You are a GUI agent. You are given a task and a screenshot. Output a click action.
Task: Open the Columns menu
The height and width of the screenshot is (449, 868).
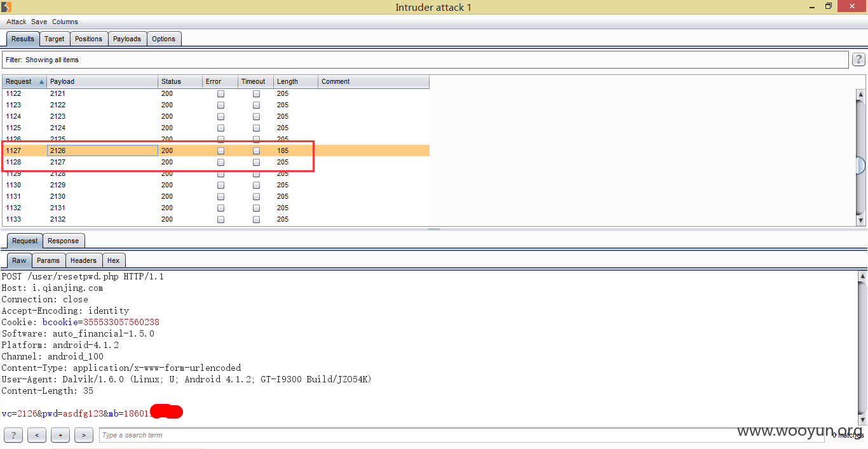(x=65, y=22)
